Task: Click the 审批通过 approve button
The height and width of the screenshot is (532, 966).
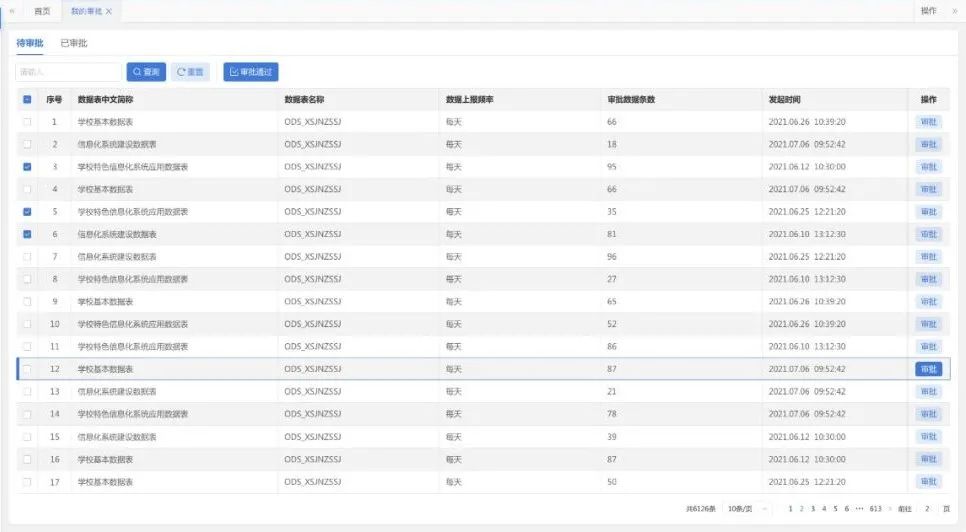Action: (x=250, y=72)
